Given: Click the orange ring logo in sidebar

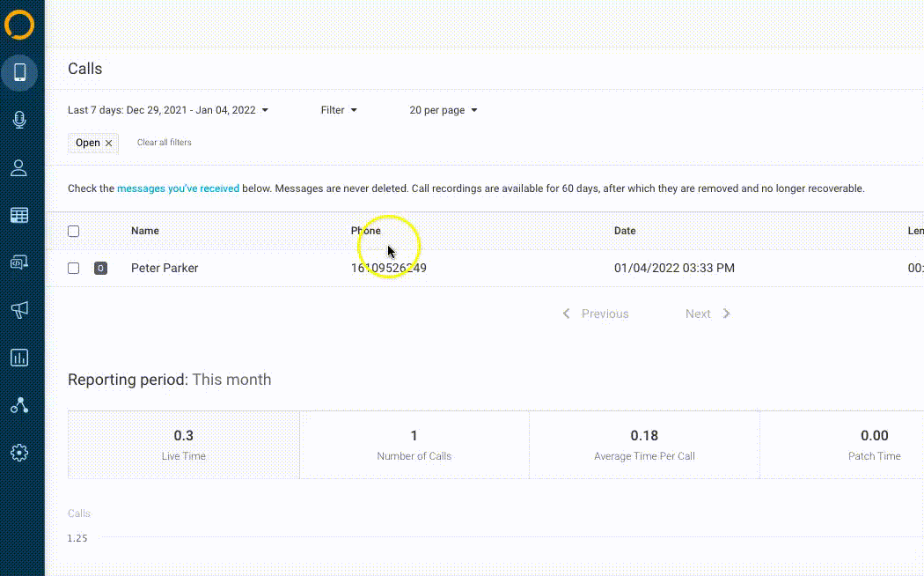Looking at the screenshot, I should click(x=19, y=25).
